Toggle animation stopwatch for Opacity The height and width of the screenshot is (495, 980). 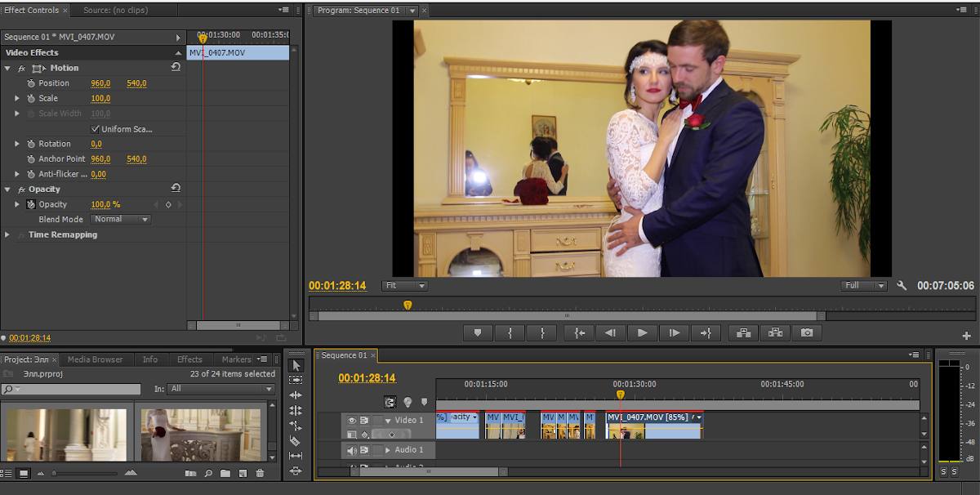tap(31, 204)
